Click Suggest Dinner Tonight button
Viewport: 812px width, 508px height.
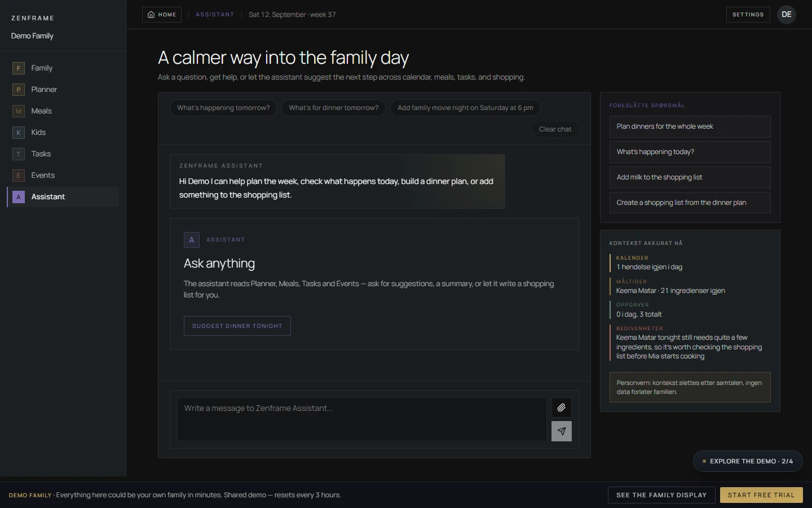point(237,326)
